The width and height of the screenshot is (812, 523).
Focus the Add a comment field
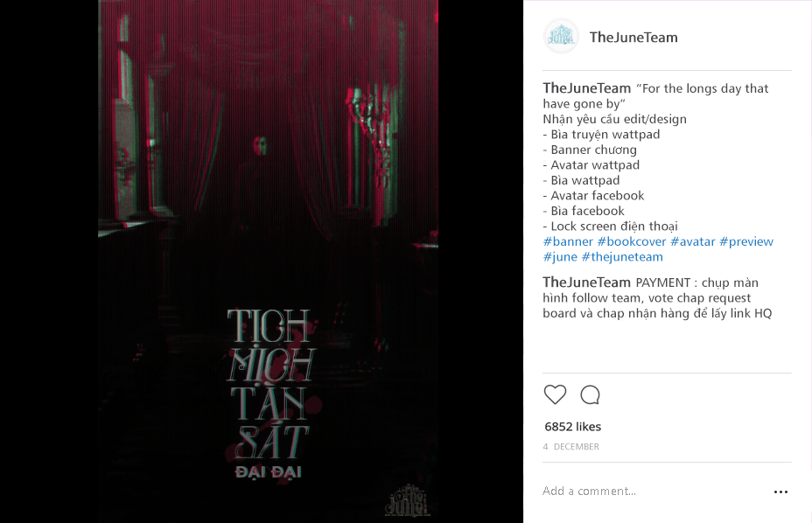coord(653,491)
